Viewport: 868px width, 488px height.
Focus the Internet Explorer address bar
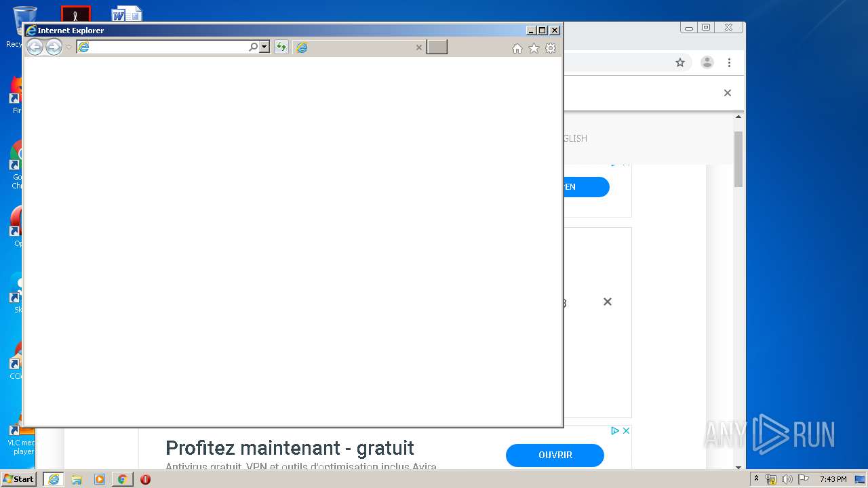[x=163, y=47]
